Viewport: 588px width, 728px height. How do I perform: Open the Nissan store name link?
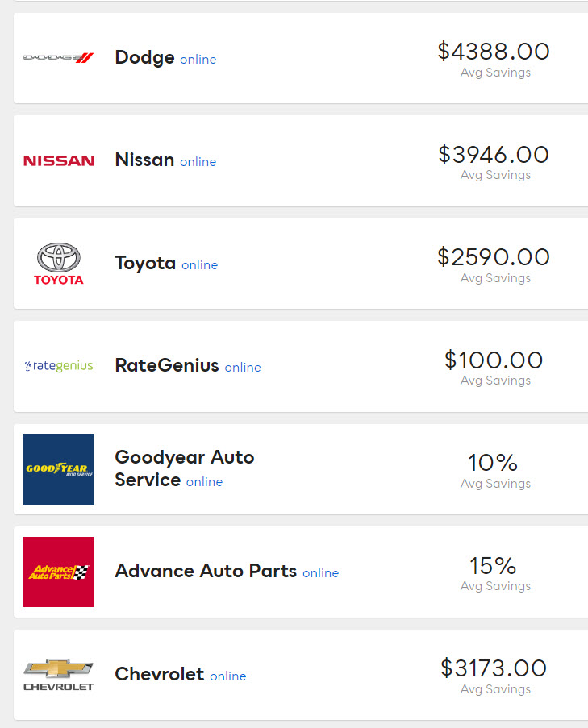pos(144,160)
